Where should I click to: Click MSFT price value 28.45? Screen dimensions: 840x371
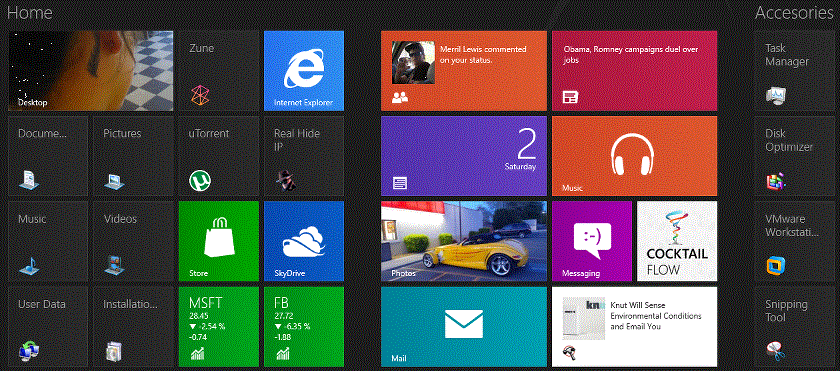coord(198,316)
